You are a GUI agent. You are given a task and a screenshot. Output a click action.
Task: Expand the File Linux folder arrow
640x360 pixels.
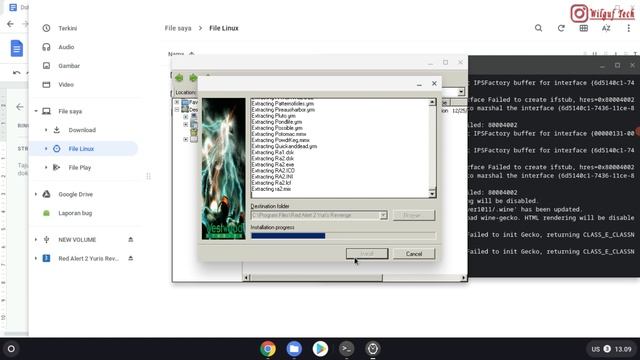coord(46,149)
